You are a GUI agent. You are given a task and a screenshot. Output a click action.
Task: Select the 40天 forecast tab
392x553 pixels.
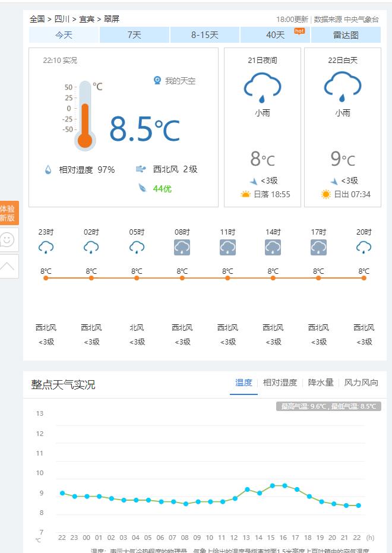pyautogui.click(x=275, y=35)
